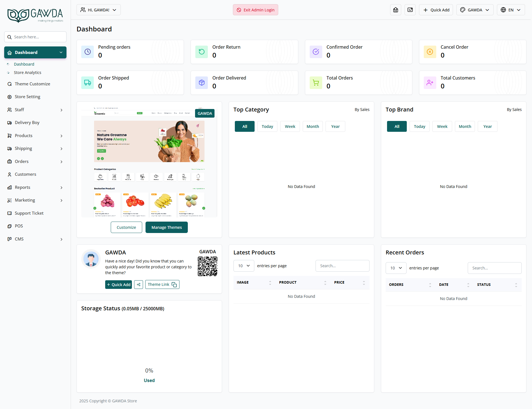Image resolution: width=532 pixels, height=409 pixels.
Task: Select the Week filter in Top Brand
Action: coord(442,126)
